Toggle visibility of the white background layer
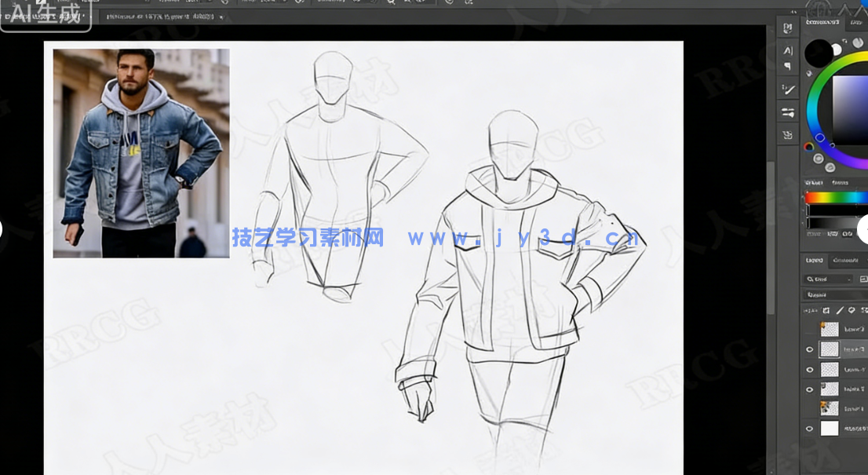This screenshot has height=475, width=868. click(809, 428)
